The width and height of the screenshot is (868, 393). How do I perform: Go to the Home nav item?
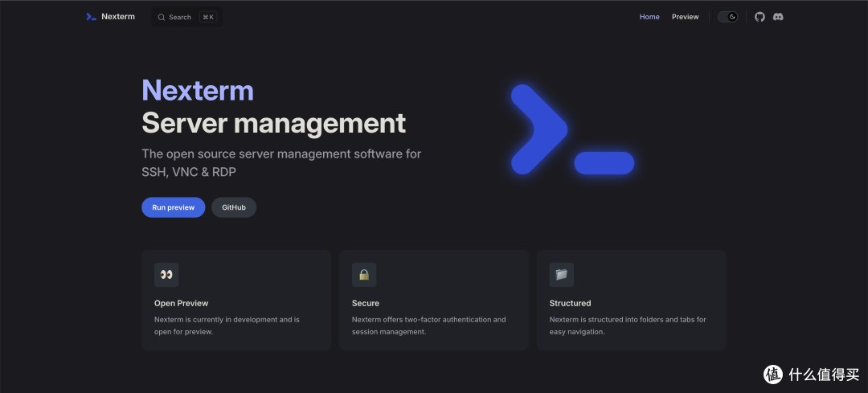pos(649,17)
